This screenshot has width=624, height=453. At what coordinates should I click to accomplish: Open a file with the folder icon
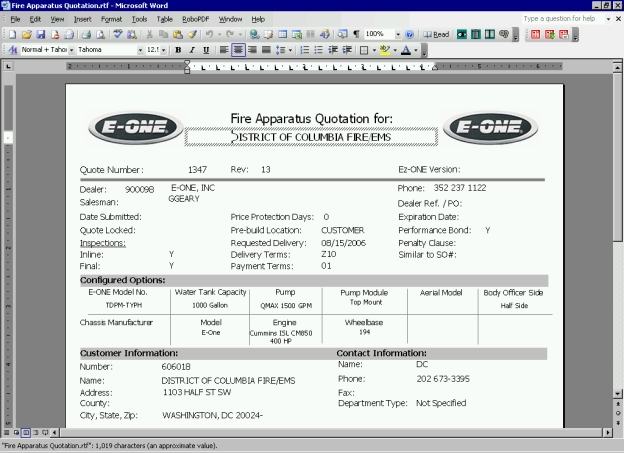27,35
